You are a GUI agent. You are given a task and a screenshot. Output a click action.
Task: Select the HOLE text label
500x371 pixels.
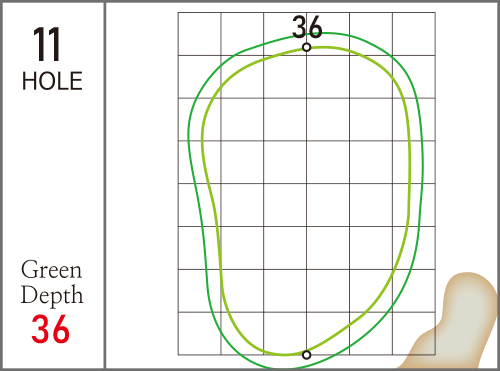click(x=52, y=81)
